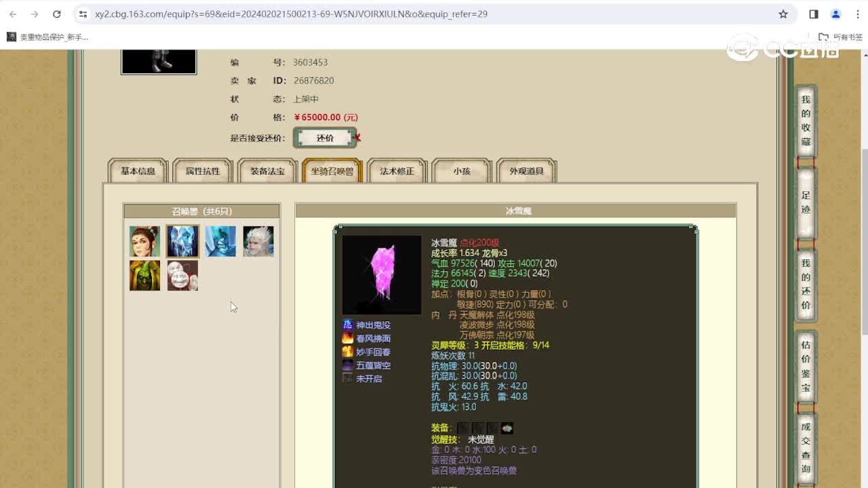Open the 坐骑召唤兽 tab

(332, 171)
